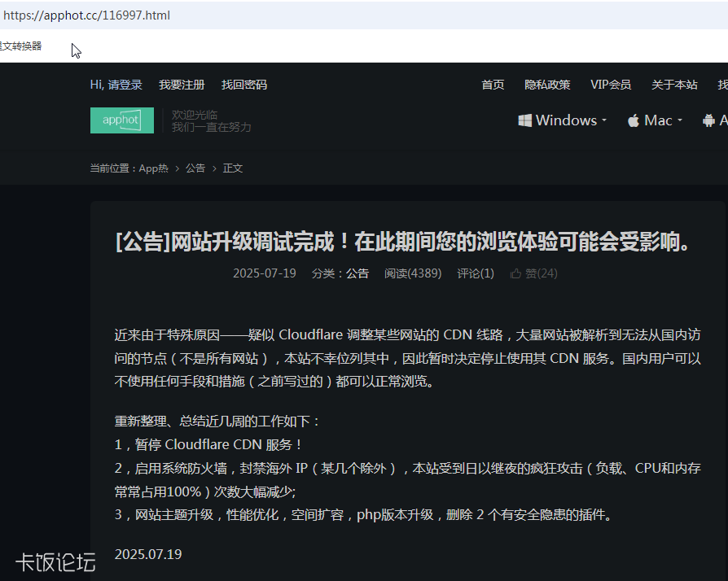Go to App热 in breadcrumb

[x=153, y=168]
